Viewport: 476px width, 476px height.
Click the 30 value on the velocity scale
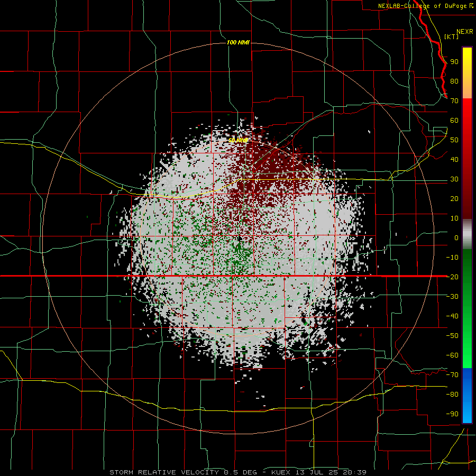click(454, 179)
